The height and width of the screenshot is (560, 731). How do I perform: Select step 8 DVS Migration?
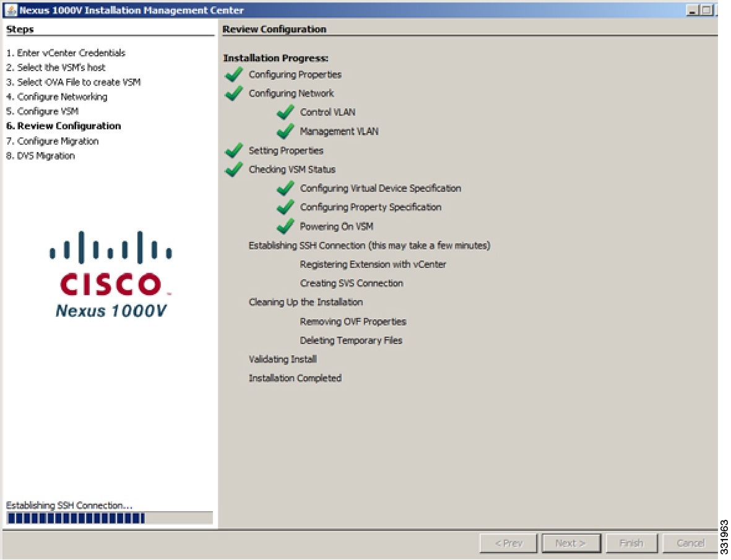40,155
